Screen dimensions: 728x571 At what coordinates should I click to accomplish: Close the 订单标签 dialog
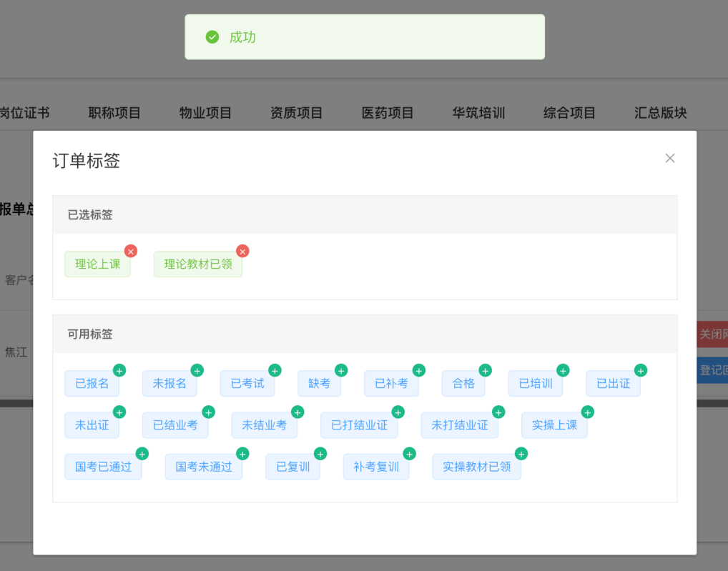(x=670, y=159)
